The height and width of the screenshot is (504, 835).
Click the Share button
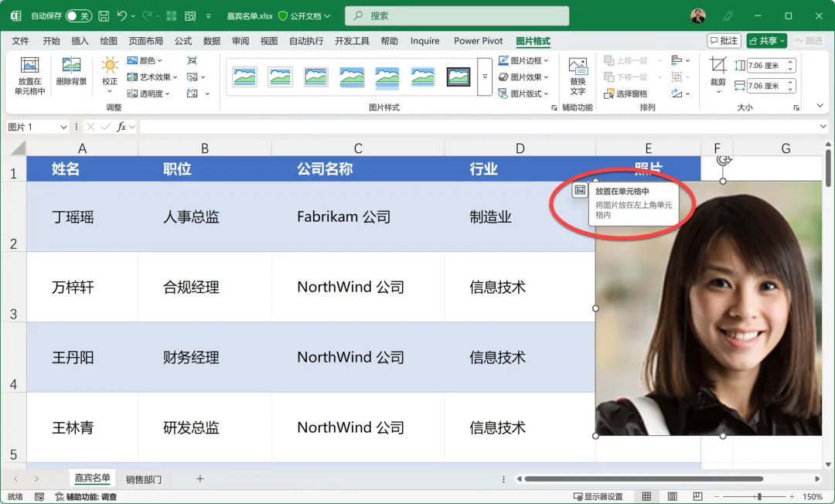[x=766, y=40]
